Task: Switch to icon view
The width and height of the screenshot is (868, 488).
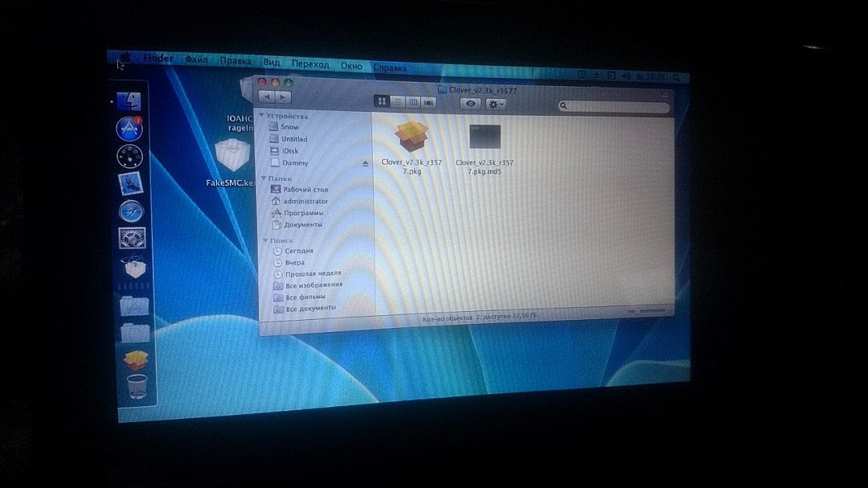Action: coord(382,100)
